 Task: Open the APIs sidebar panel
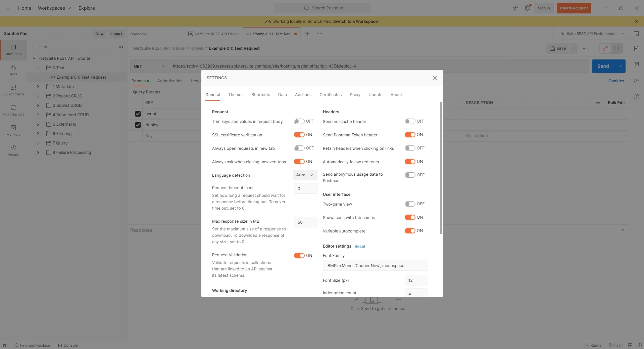13,70
